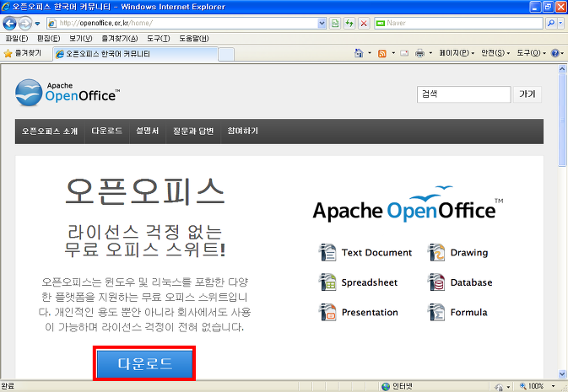Click the 검색 search field on the page
Viewport: 568px width, 392px height.
click(463, 94)
